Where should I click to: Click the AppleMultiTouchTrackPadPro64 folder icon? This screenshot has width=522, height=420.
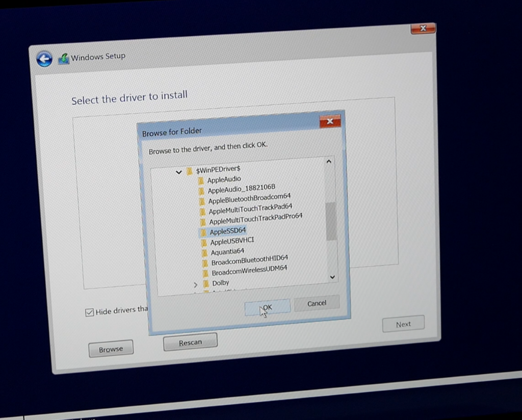203,222
